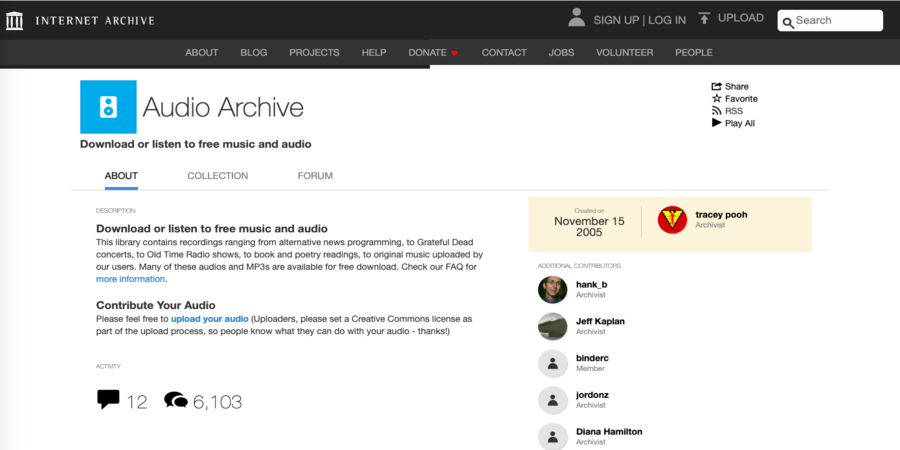The width and height of the screenshot is (900, 450).
Task: Open the About tab
Action: [x=121, y=176]
